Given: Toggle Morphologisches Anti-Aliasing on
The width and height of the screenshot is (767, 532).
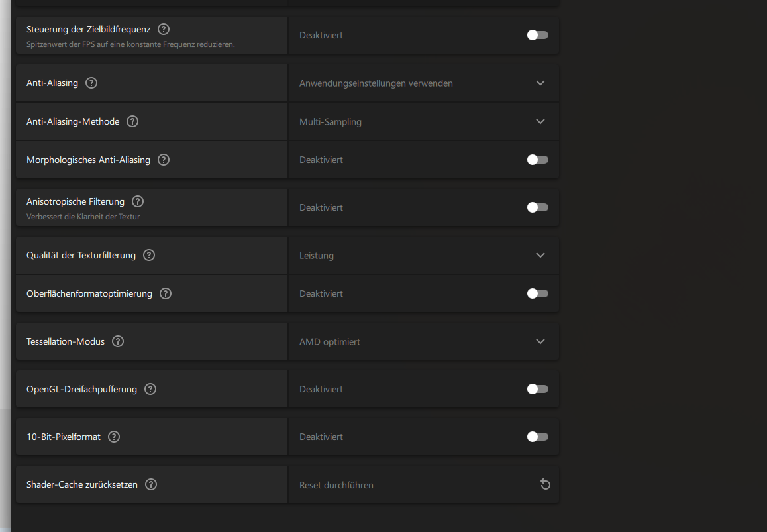Looking at the screenshot, I should [x=537, y=160].
